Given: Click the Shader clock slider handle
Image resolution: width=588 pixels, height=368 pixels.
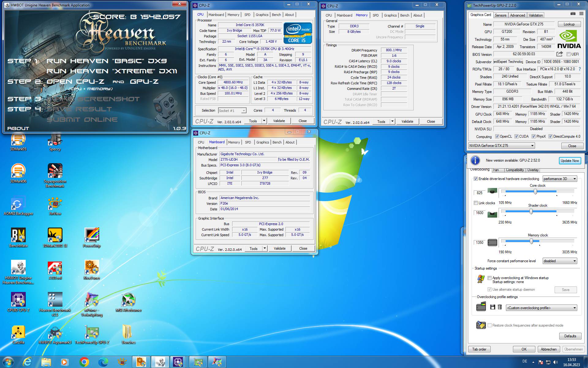Looking at the screenshot, I should 531,211.
